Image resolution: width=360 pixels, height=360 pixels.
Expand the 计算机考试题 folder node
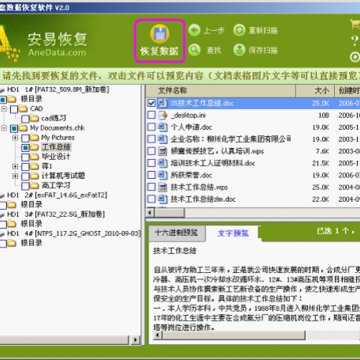click(x=15, y=176)
